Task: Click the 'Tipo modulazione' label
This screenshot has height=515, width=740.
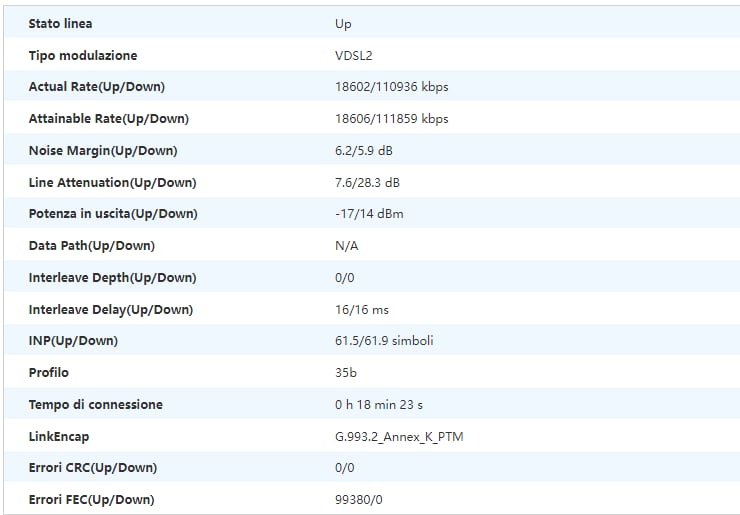Action: [83, 55]
